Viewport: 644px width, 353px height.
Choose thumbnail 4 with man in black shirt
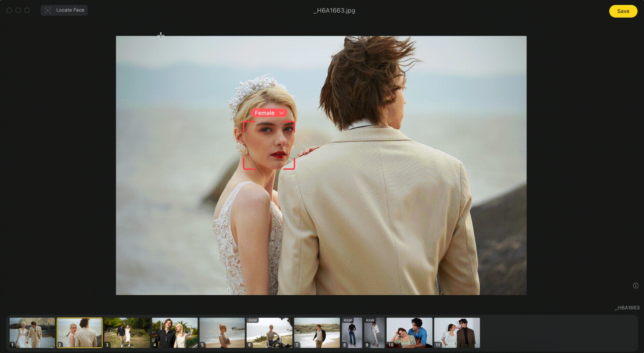[x=174, y=332]
